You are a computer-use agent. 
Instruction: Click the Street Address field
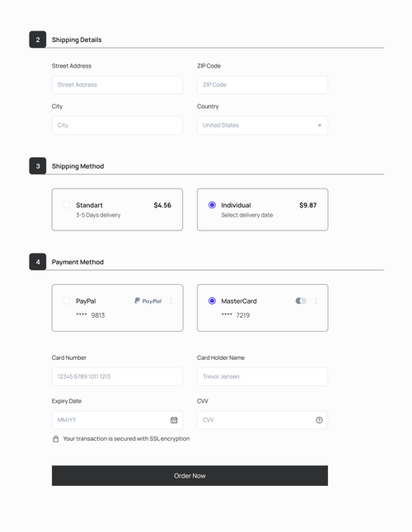(x=117, y=85)
